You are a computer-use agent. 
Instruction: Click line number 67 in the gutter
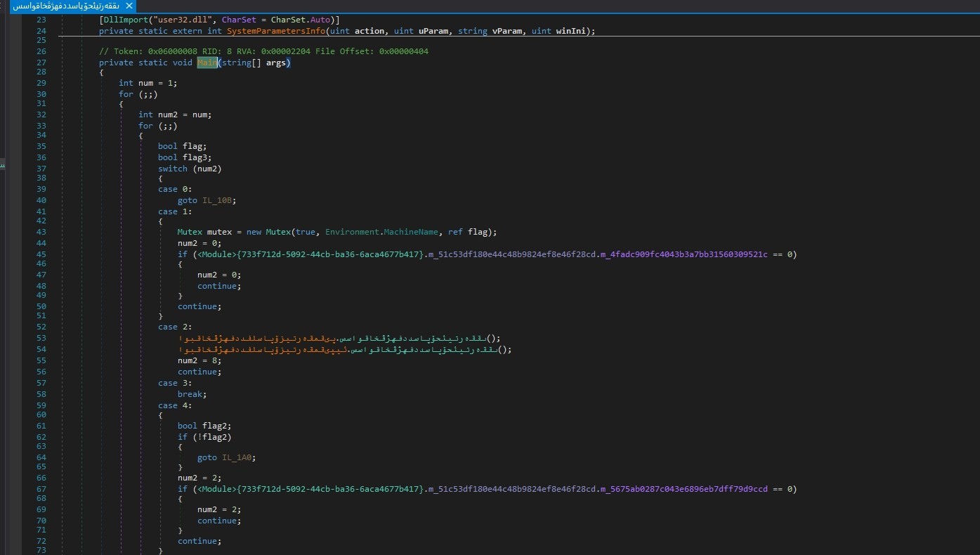click(x=41, y=489)
